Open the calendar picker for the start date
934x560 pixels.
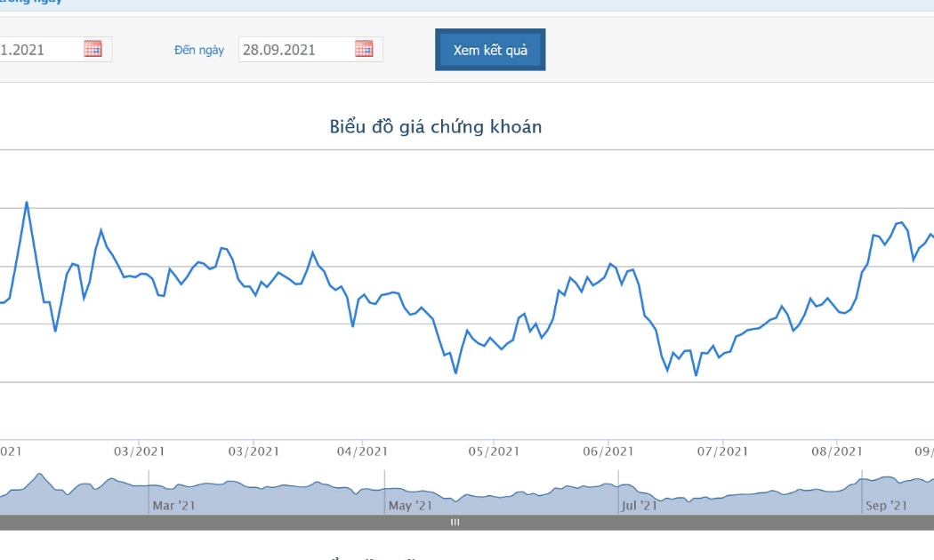coord(93,49)
